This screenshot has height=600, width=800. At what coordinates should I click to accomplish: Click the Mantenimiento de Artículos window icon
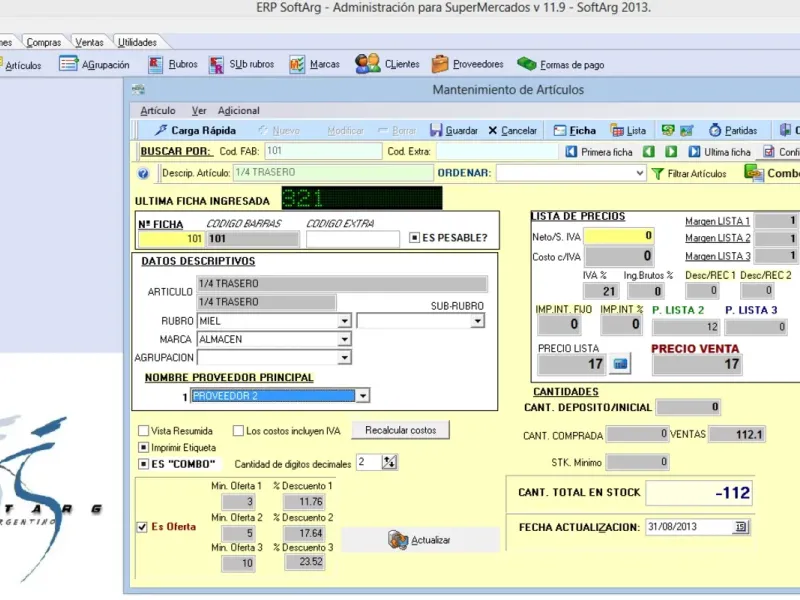point(138,89)
